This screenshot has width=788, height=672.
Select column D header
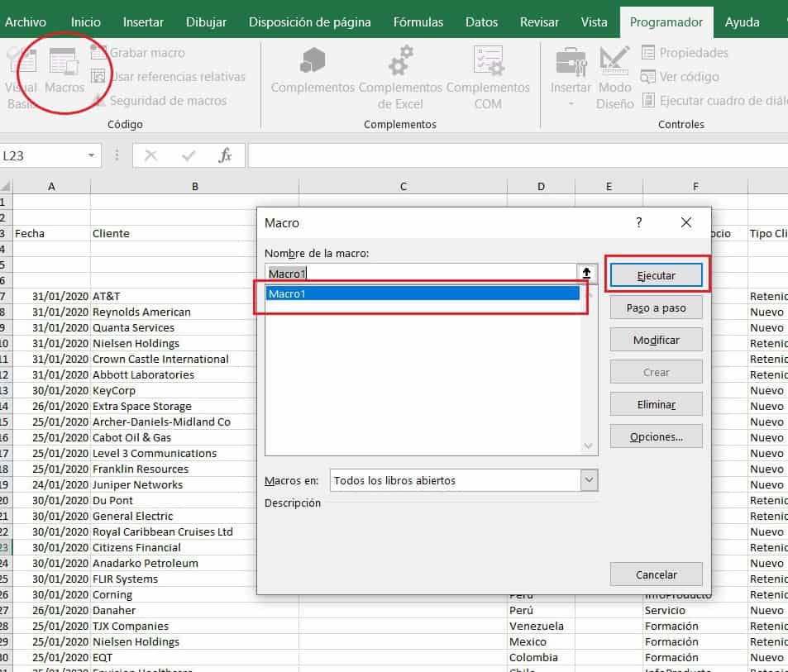pyautogui.click(x=541, y=187)
